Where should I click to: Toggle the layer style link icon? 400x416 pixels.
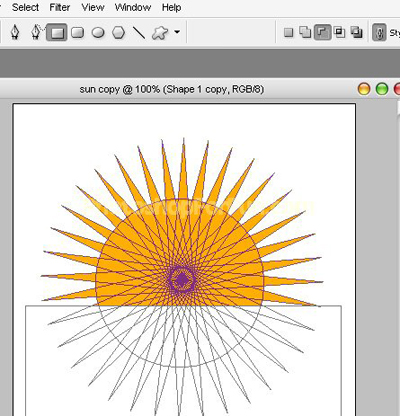(x=379, y=32)
